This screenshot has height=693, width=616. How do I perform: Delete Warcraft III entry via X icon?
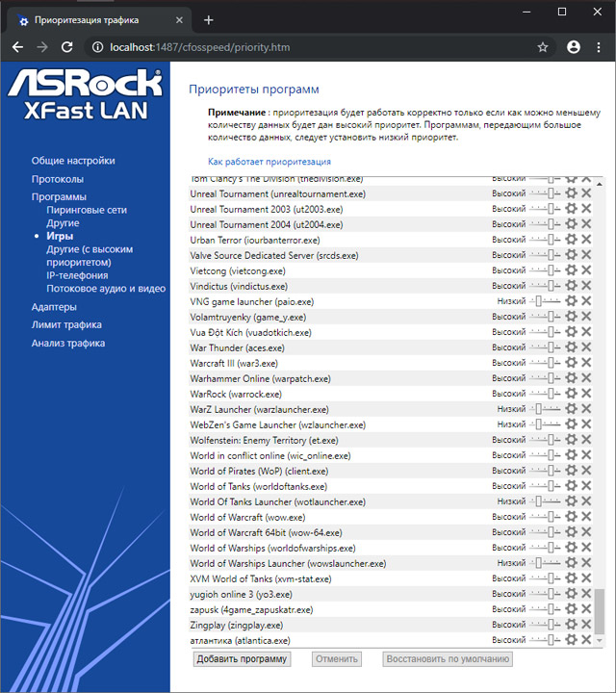[586, 363]
